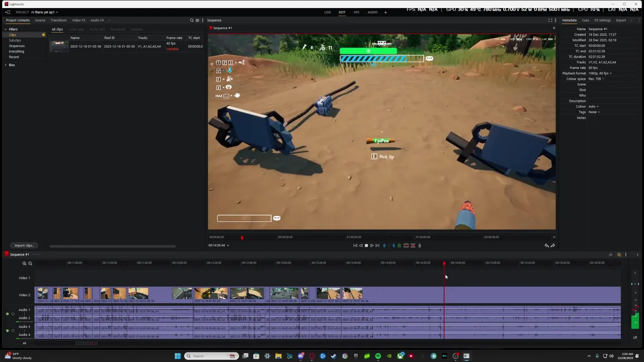The width and height of the screenshot is (644, 362).
Task: Select the Video 1 track label
Action: pos(24,278)
